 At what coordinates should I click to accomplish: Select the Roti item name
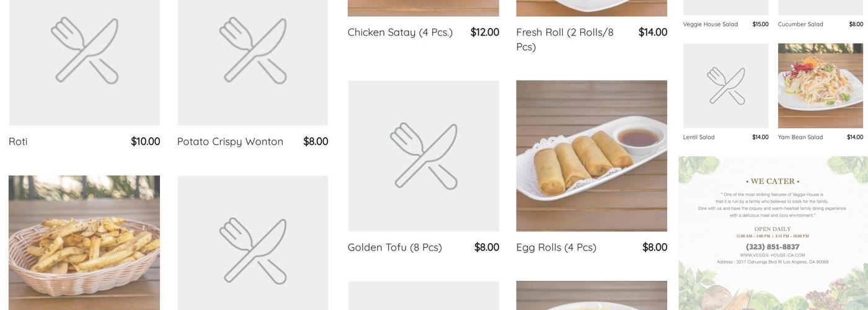click(18, 141)
